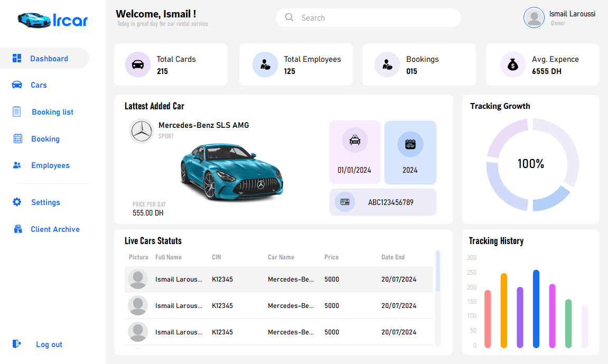Click the 100% Tracking Growth donut chart

tap(532, 164)
